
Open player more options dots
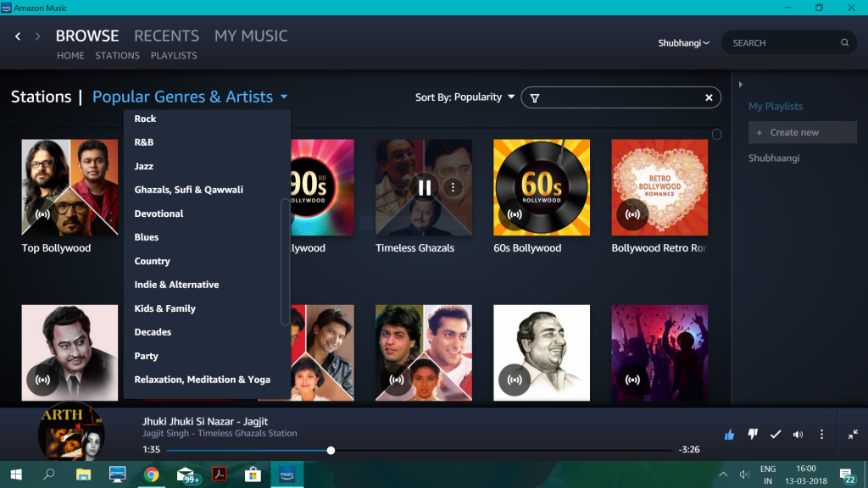tap(821, 435)
